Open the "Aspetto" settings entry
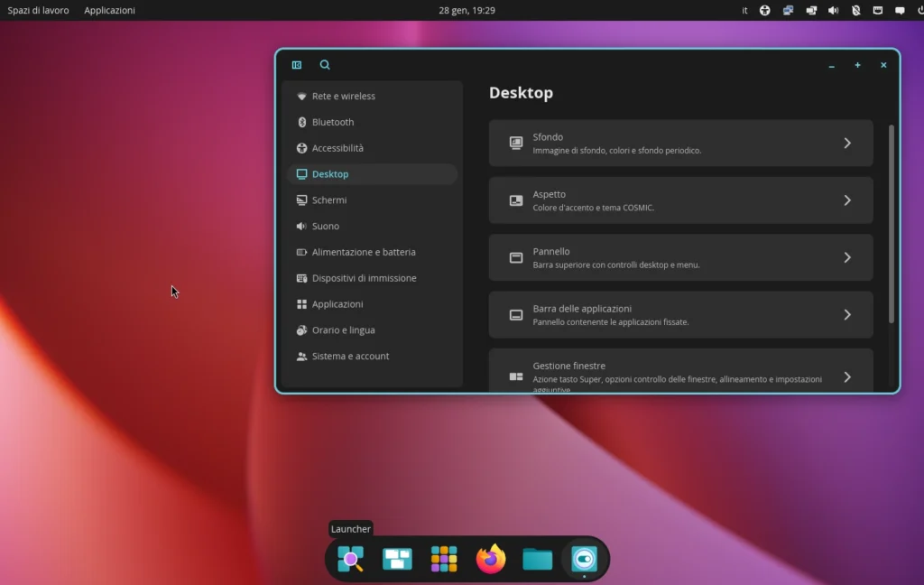This screenshot has height=585, width=924. [680, 200]
